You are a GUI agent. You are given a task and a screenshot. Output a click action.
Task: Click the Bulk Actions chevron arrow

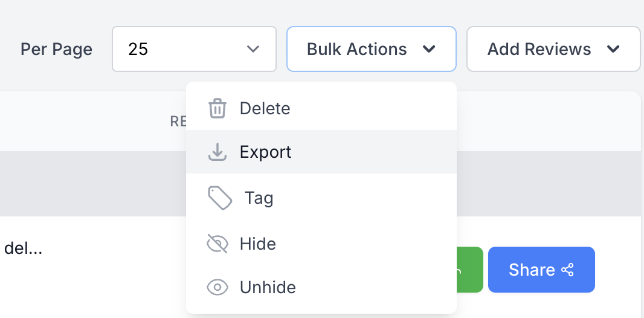(x=429, y=49)
